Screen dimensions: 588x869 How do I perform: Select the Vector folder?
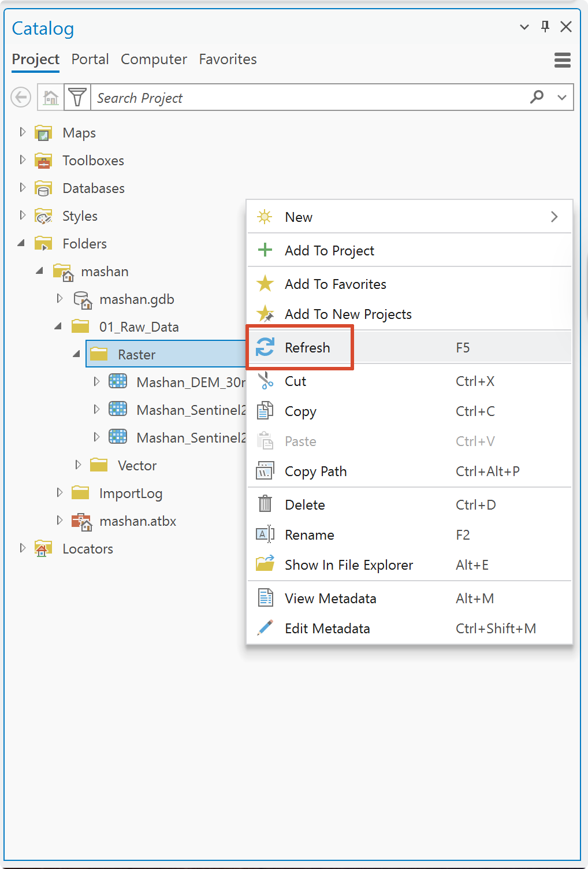pyautogui.click(x=137, y=466)
